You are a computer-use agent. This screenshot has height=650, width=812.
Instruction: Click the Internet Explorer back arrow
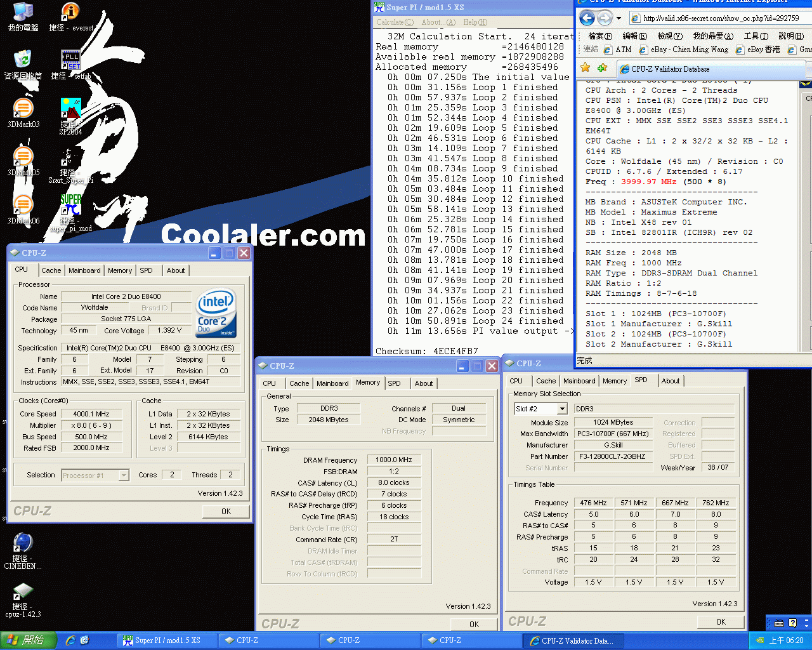click(587, 18)
